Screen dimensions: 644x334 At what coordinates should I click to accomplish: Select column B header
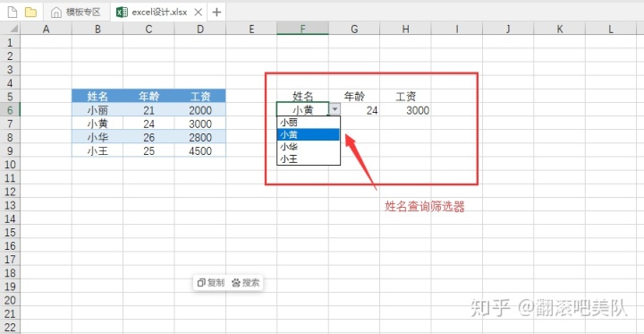tap(97, 29)
